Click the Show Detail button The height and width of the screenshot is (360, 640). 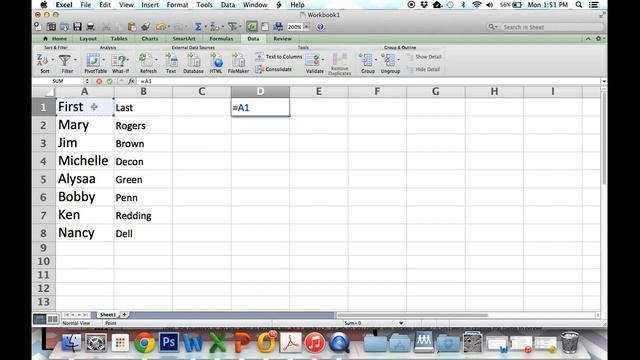click(x=424, y=57)
